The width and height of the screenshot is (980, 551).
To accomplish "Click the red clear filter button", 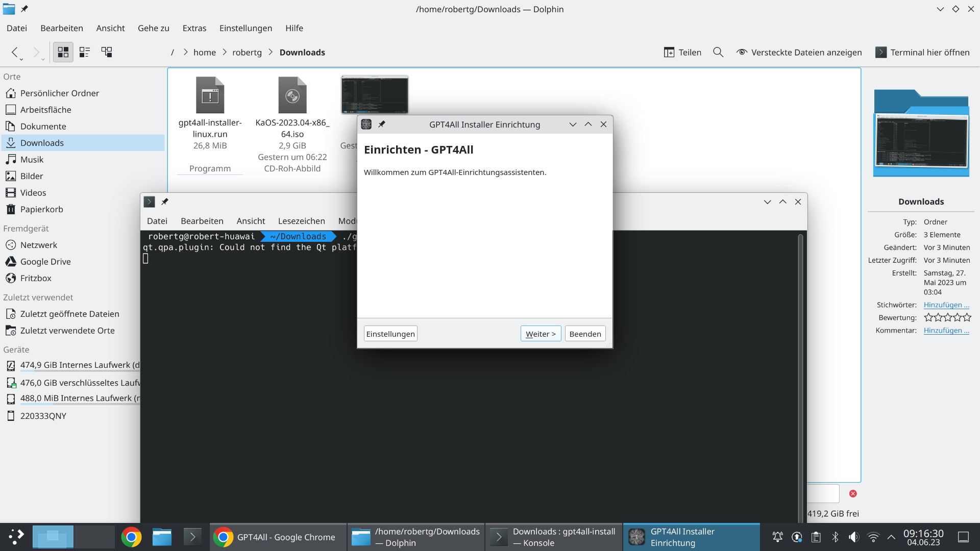I will 853,493.
